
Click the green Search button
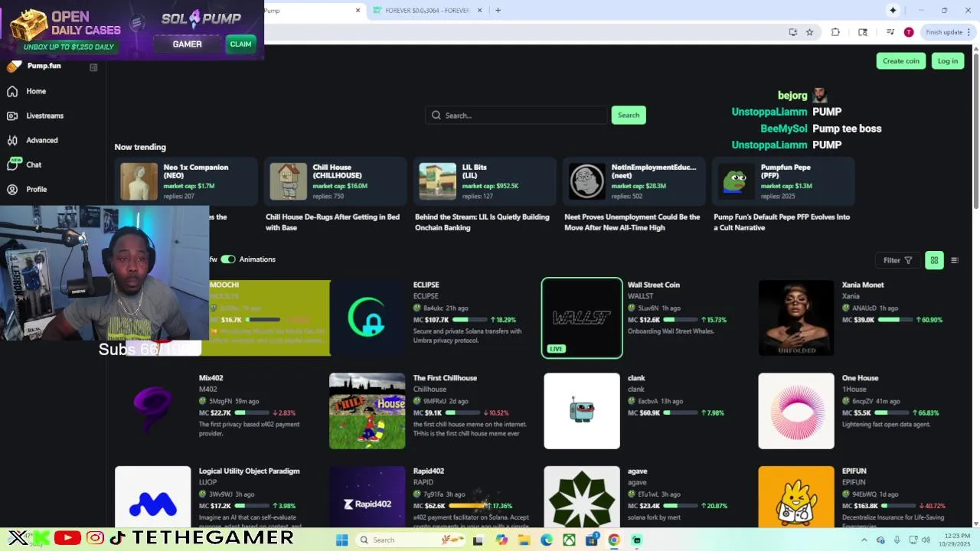click(629, 115)
